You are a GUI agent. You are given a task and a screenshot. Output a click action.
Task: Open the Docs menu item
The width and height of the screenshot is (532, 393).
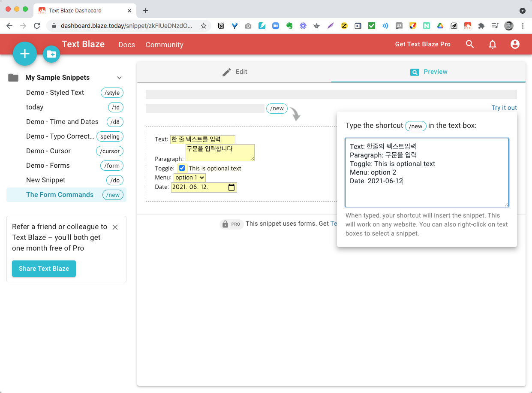click(x=126, y=45)
